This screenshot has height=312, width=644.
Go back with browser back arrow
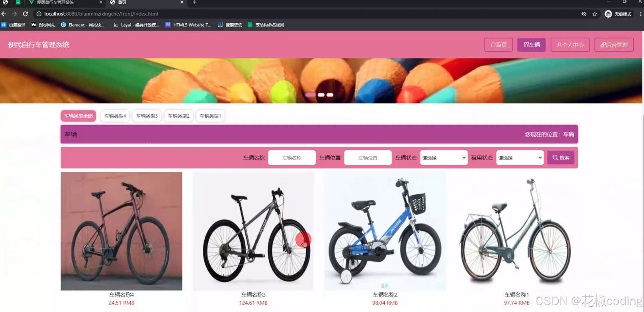coord(4,14)
